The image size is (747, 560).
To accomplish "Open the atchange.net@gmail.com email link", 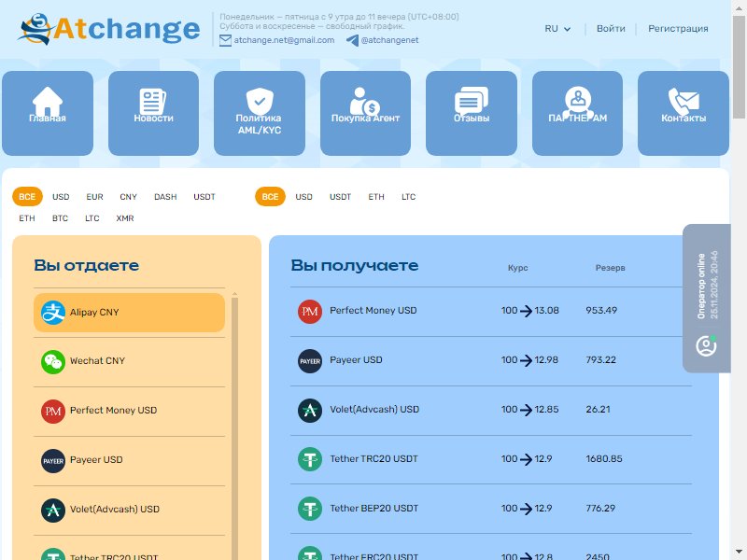I will pos(284,40).
